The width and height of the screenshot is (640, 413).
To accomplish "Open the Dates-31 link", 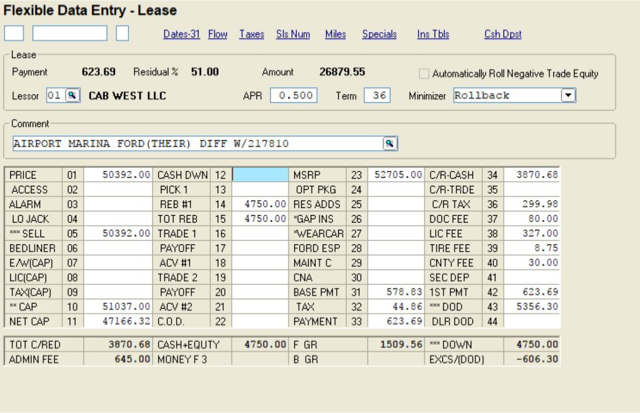I will pos(182,34).
